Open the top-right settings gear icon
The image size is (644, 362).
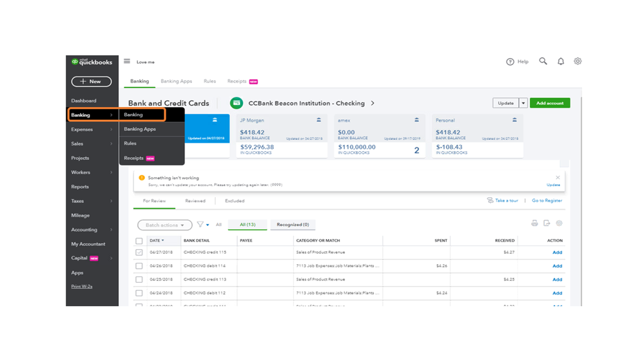tap(578, 61)
